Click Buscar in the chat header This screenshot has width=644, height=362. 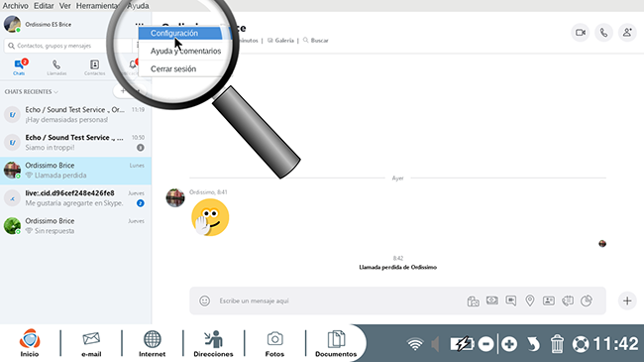tap(316, 41)
